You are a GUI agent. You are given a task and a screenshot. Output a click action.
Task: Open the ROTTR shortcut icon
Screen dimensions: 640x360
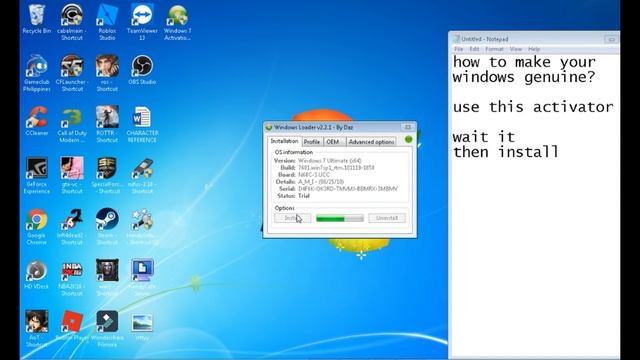pos(107,118)
